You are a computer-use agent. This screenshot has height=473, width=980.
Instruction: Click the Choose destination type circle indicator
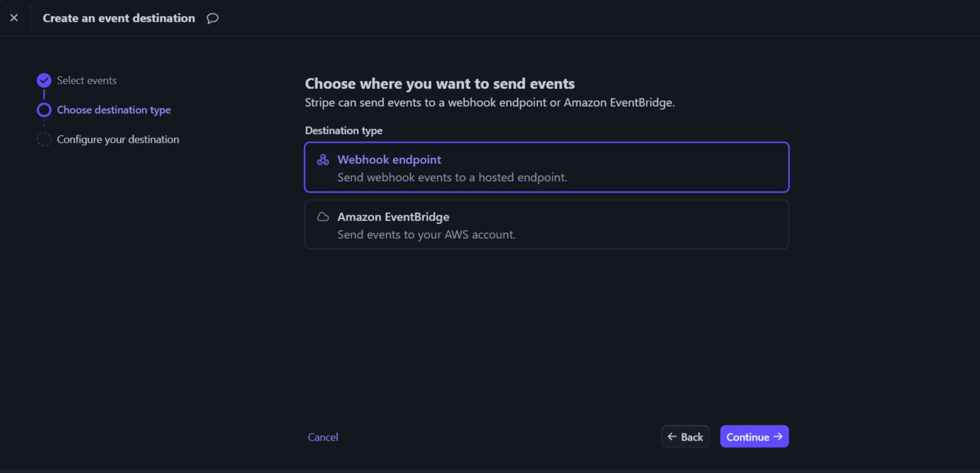pos(44,110)
